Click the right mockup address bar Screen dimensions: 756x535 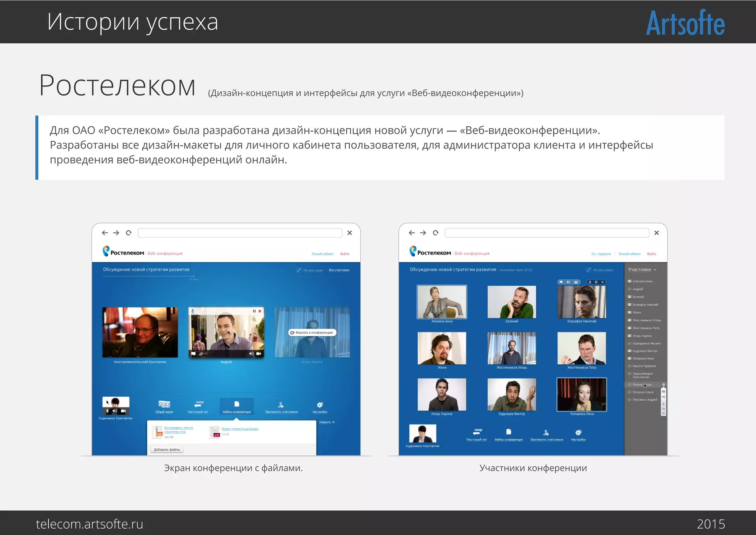pos(547,233)
